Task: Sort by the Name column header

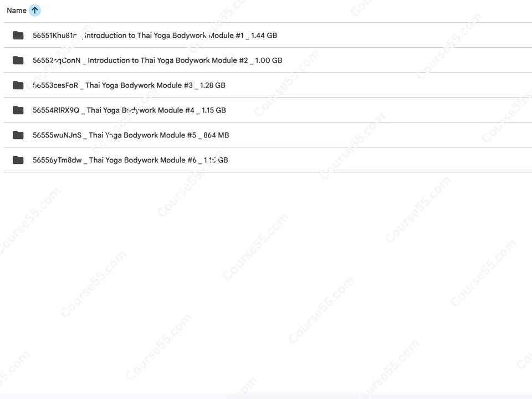Action: click(x=17, y=11)
